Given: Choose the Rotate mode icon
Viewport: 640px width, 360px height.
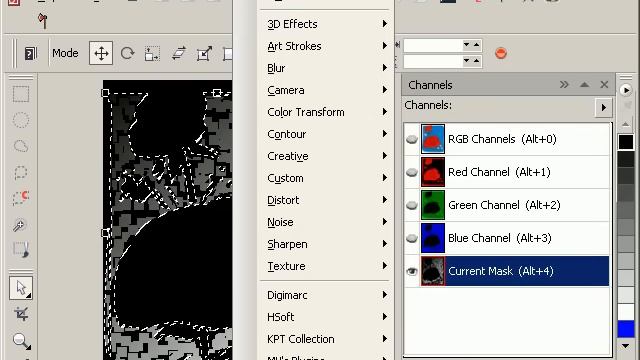Looking at the screenshot, I should (x=127, y=53).
